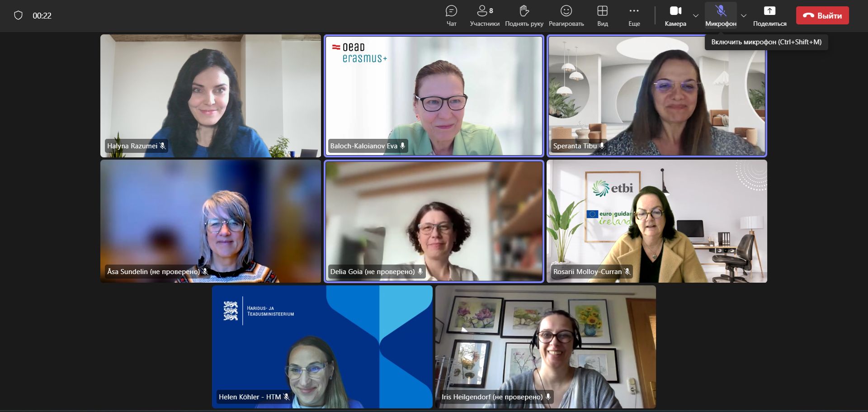Select Iris Heilgendorf's video tile
The height and width of the screenshot is (412, 868).
(545, 346)
